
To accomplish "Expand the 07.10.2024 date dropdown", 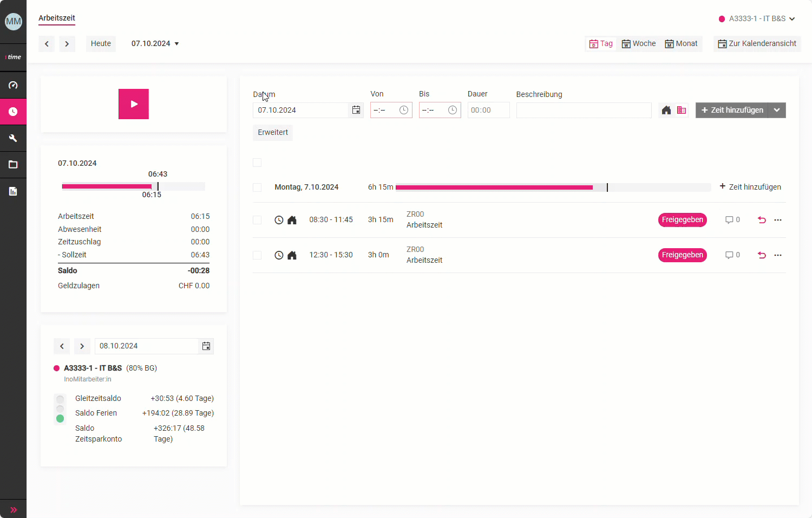I will click(x=155, y=44).
